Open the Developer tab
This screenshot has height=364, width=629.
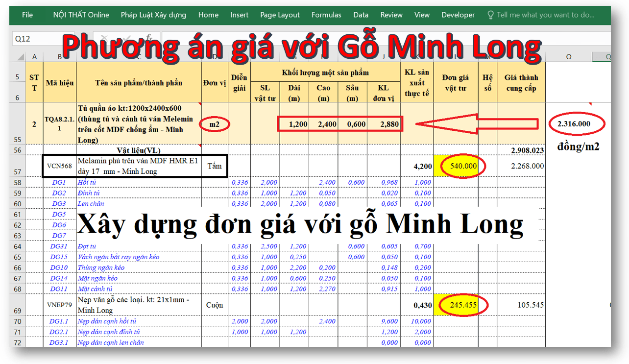click(x=458, y=15)
